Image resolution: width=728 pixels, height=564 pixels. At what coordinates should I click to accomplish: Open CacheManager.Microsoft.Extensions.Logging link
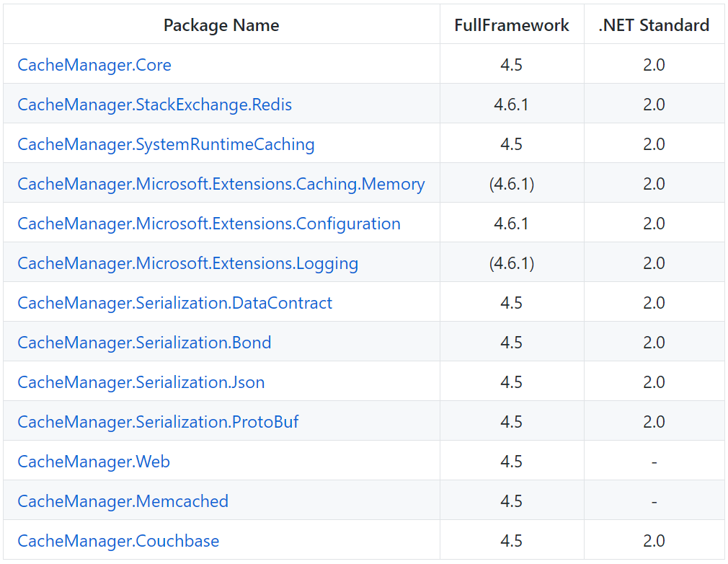click(187, 263)
